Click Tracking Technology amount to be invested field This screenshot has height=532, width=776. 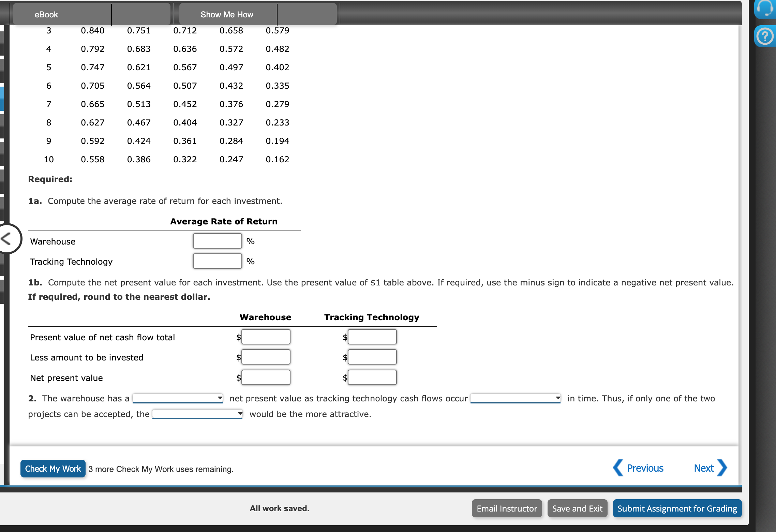[372, 357]
